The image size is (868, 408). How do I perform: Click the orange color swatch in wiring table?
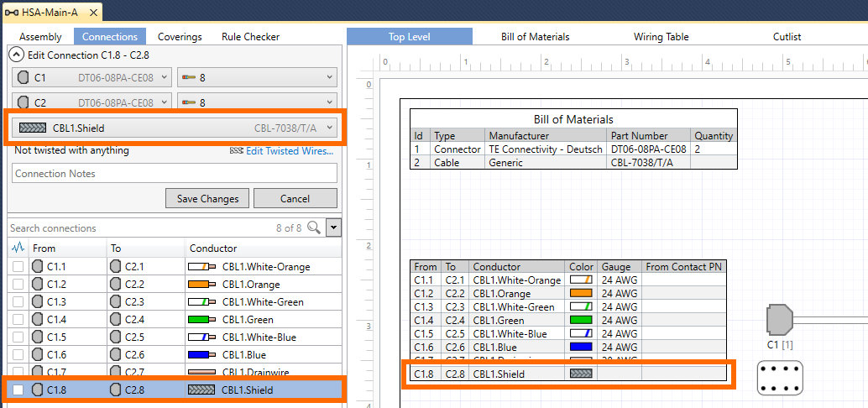coord(581,293)
